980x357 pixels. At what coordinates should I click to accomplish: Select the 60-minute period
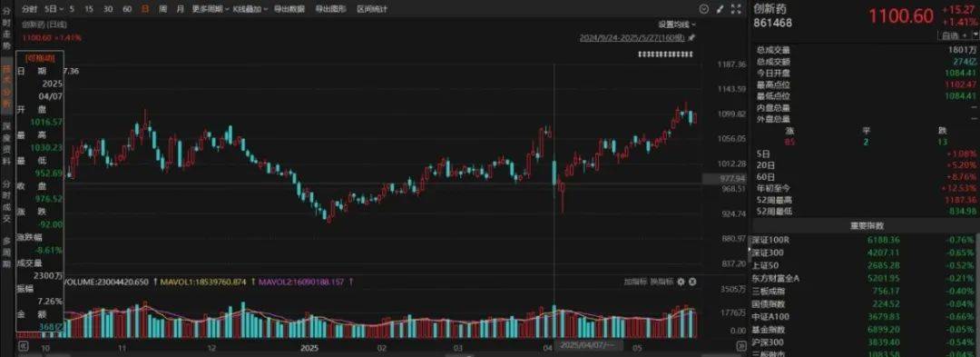point(127,9)
